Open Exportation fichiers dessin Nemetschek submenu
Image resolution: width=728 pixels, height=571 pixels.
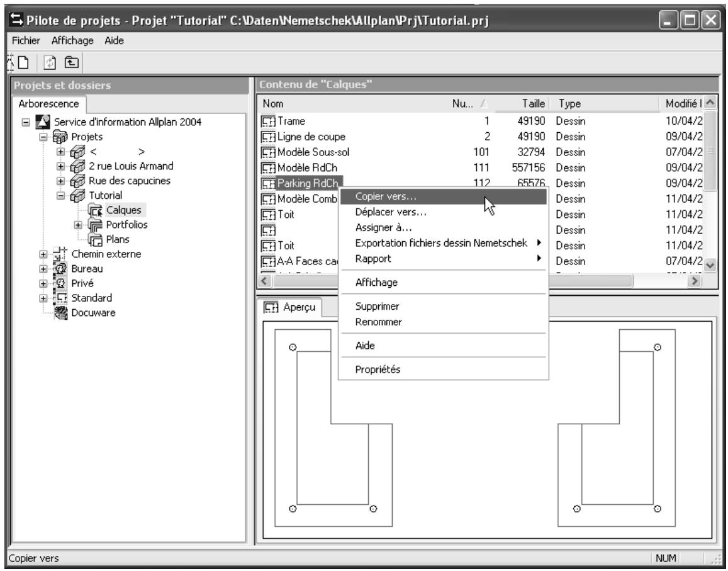[444, 243]
